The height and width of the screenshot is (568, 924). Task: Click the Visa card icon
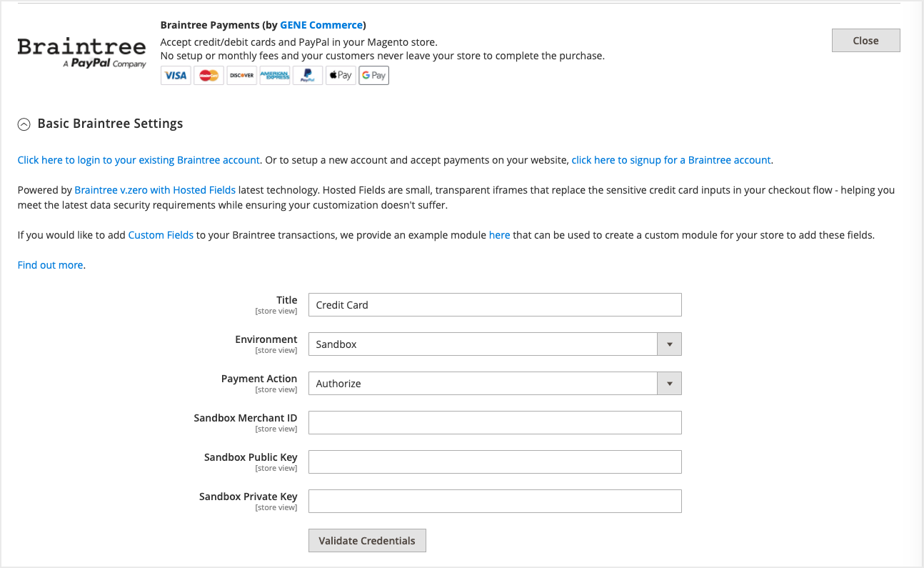(x=176, y=76)
